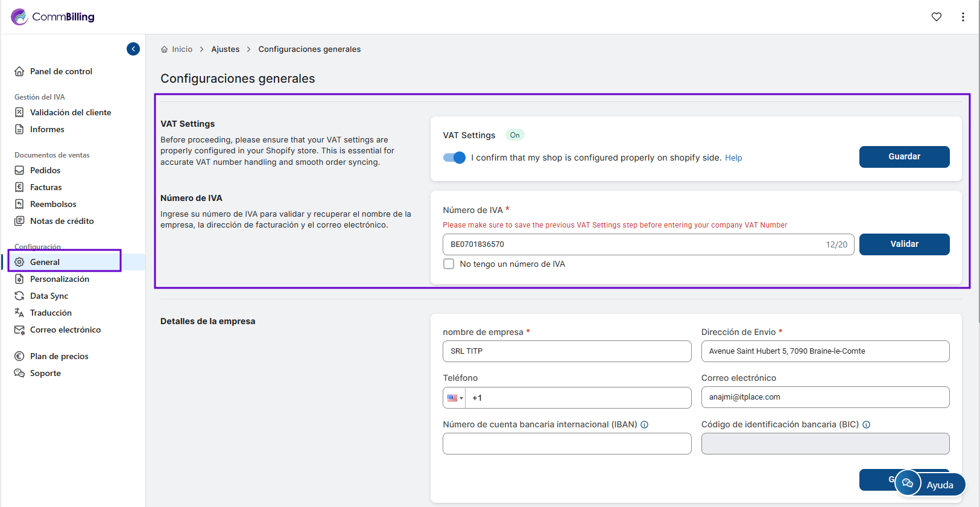Click the Número de IVA input field

click(x=633, y=244)
